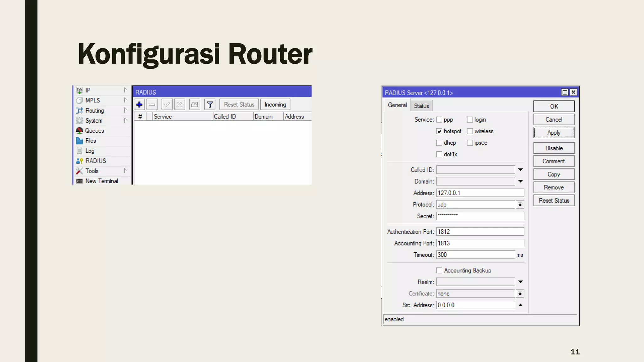Click the Apply button

point(554,133)
